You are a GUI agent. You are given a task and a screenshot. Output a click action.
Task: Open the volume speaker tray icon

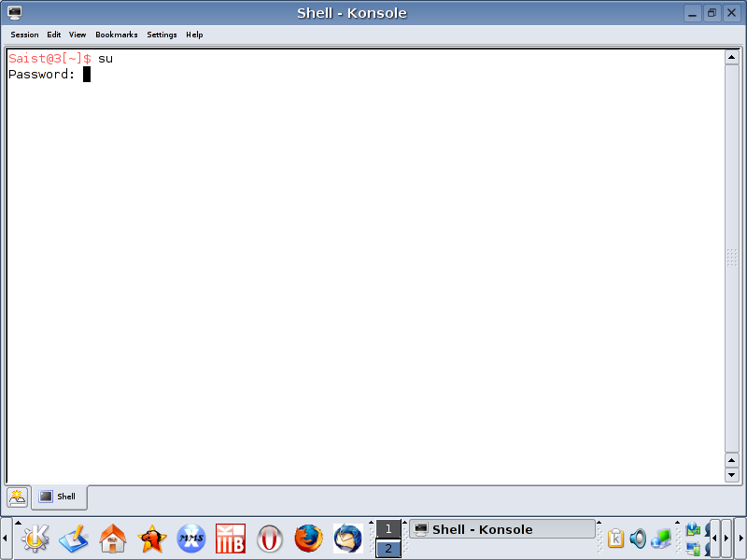point(638,539)
